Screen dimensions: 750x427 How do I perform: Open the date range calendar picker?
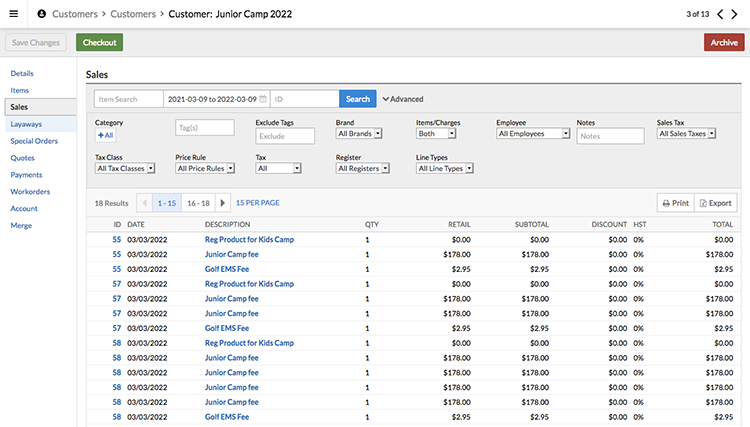coord(263,99)
